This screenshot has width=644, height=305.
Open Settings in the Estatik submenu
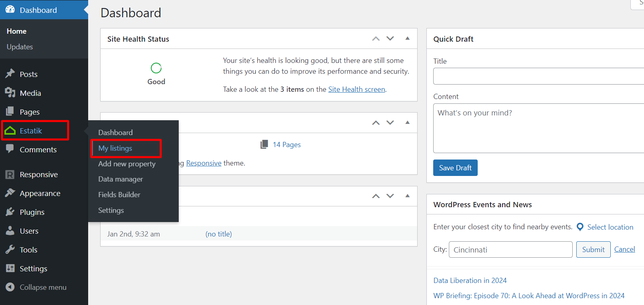111,210
